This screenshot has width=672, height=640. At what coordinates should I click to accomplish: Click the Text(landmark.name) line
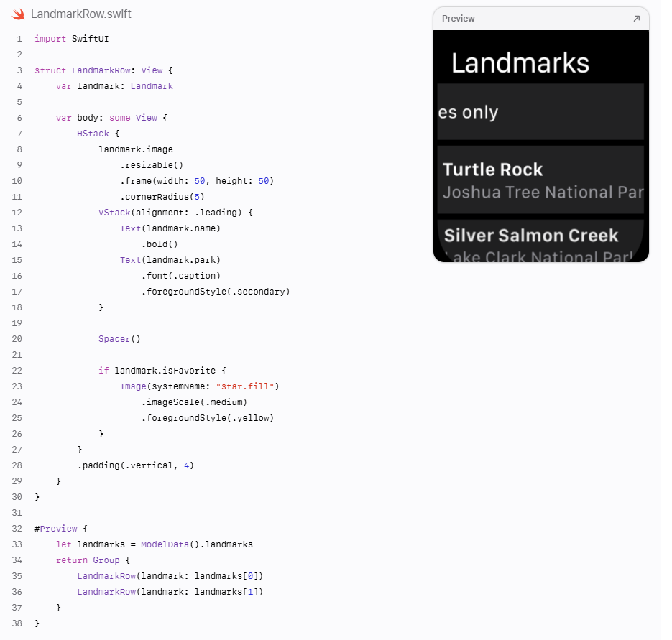[170, 228]
